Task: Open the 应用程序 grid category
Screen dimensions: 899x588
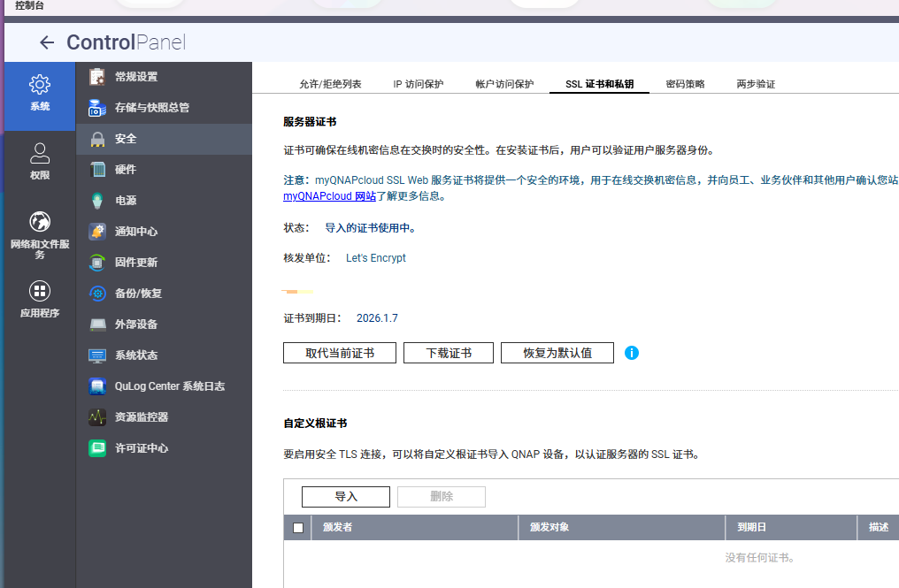Action: [x=40, y=300]
